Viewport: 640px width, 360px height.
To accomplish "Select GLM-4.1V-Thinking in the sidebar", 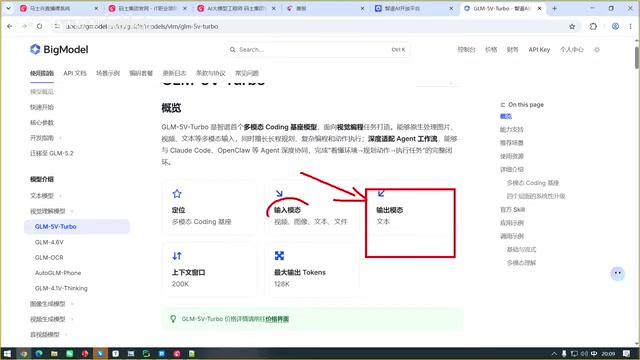I will pyautogui.click(x=61, y=288).
